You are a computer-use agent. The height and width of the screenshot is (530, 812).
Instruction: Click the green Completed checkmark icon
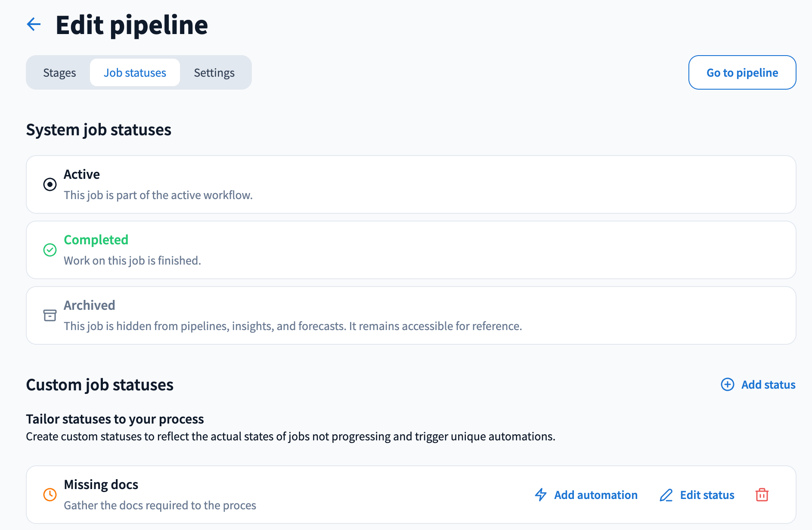click(50, 250)
